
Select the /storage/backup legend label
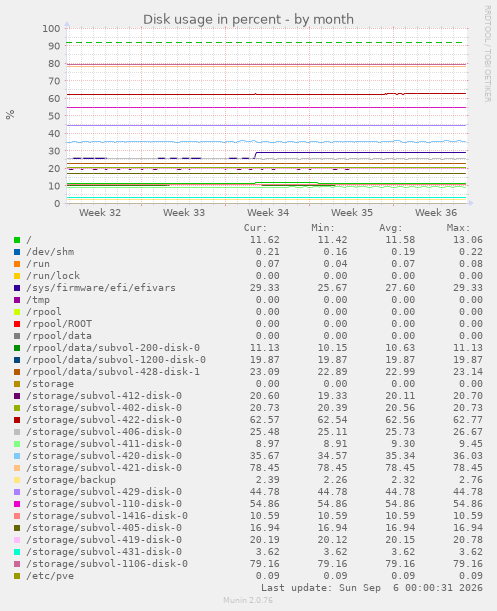pos(71,480)
